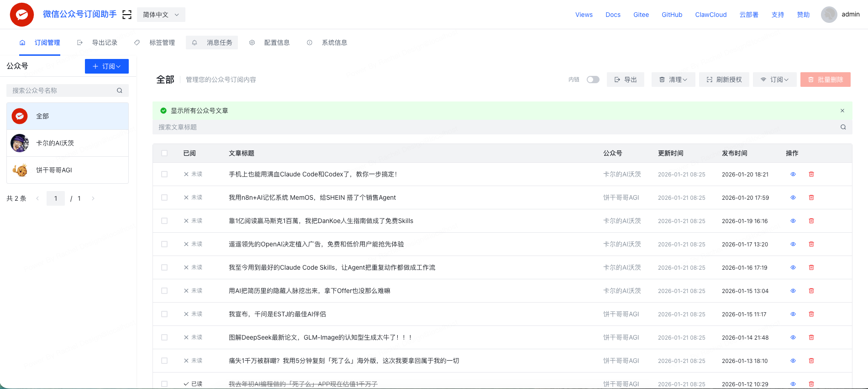Go to next page arrow in sidebar pagination

93,198
